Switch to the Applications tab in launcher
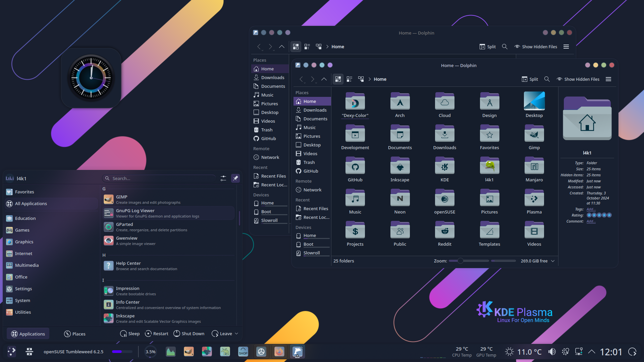644x362 pixels. tap(28, 334)
